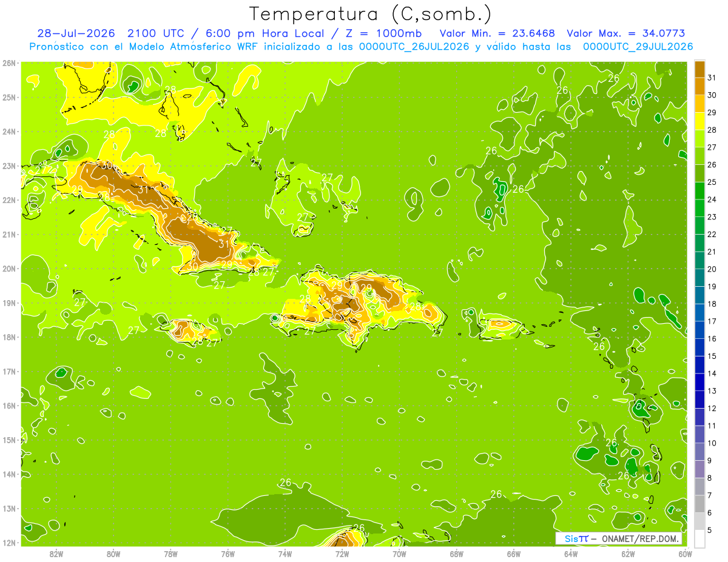
Task: Click the '76W' longitude axis label
Action: (x=227, y=554)
